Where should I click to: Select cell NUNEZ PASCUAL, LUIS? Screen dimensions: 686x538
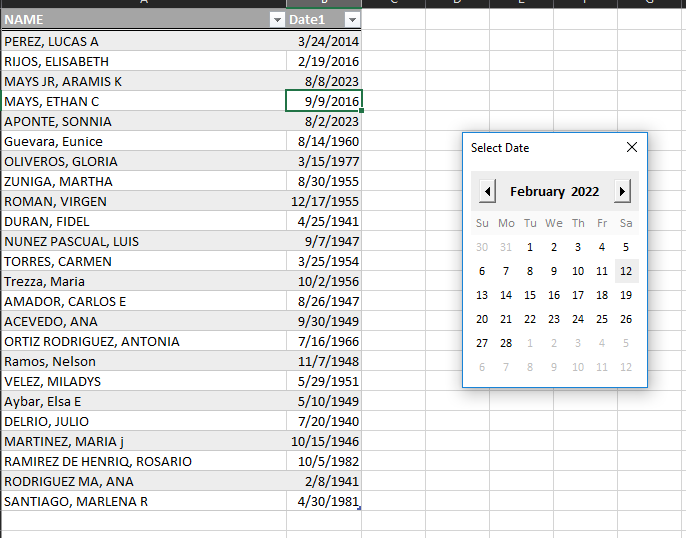[144, 242]
